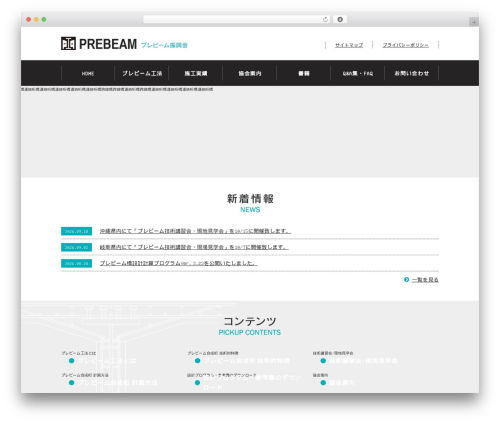Open the 協会案内 navigation menu item
The height and width of the screenshot is (423, 500).
point(250,73)
